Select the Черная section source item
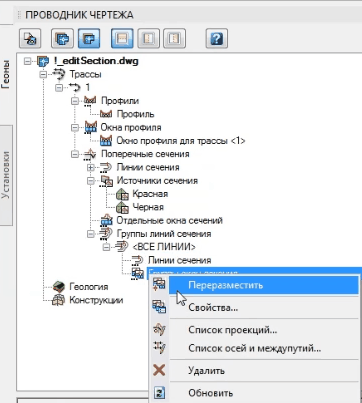Image resolution: width=362 pixels, height=403 pixels. 148,207
